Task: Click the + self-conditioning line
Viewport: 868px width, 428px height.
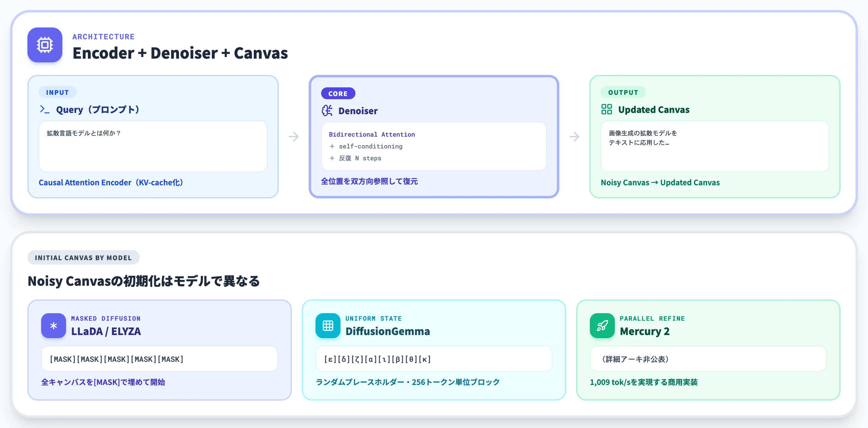Action: pyautogui.click(x=366, y=146)
